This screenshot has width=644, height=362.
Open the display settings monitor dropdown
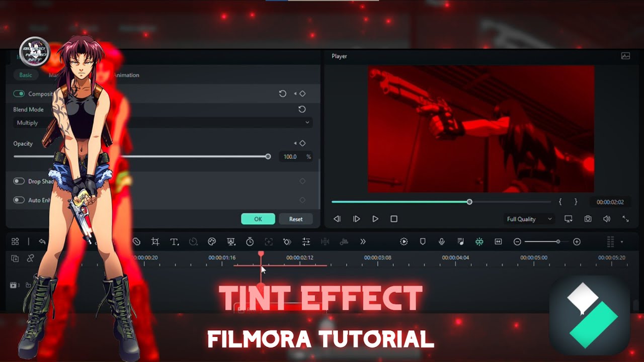click(x=569, y=219)
